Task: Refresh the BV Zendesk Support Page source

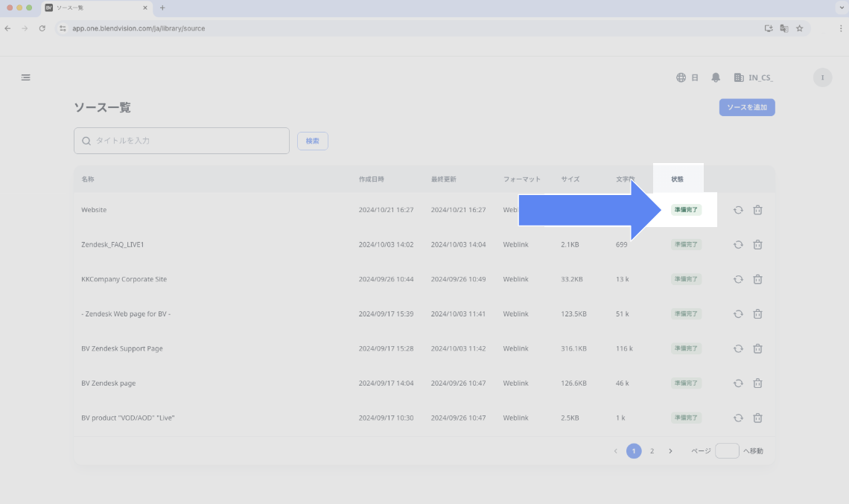Action: click(738, 348)
